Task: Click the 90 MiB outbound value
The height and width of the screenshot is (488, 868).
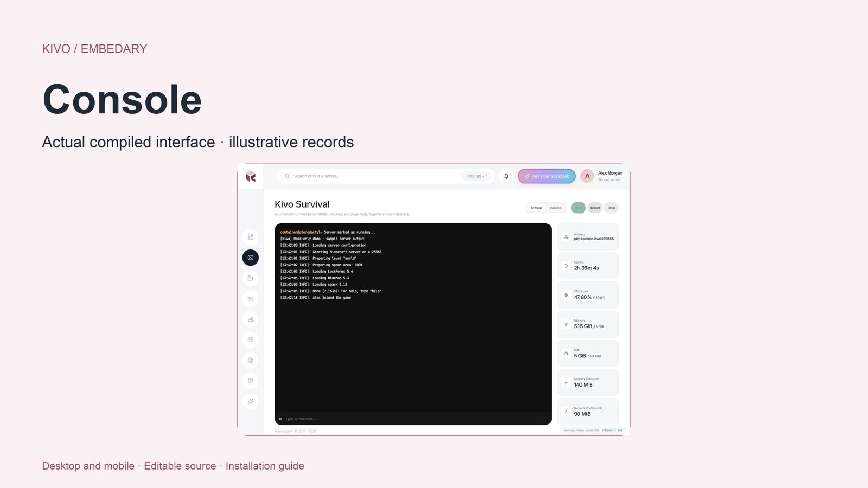Action: tap(582, 414)
